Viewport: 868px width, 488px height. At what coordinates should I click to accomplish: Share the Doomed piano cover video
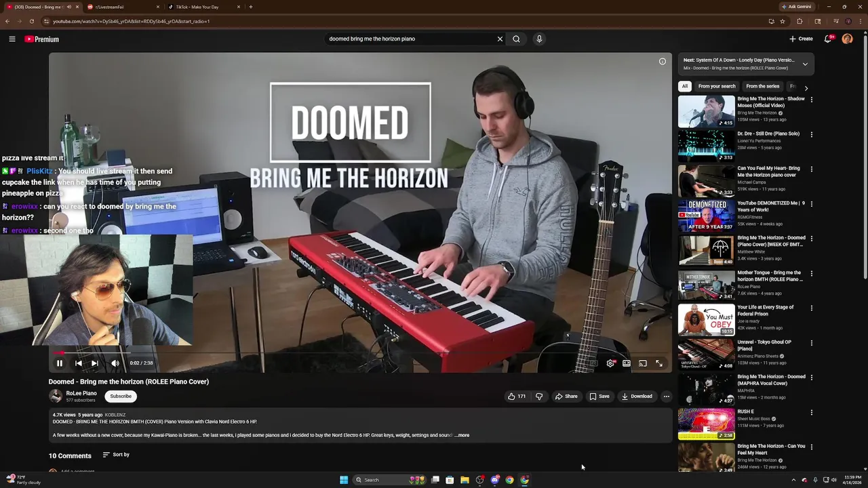566,396
